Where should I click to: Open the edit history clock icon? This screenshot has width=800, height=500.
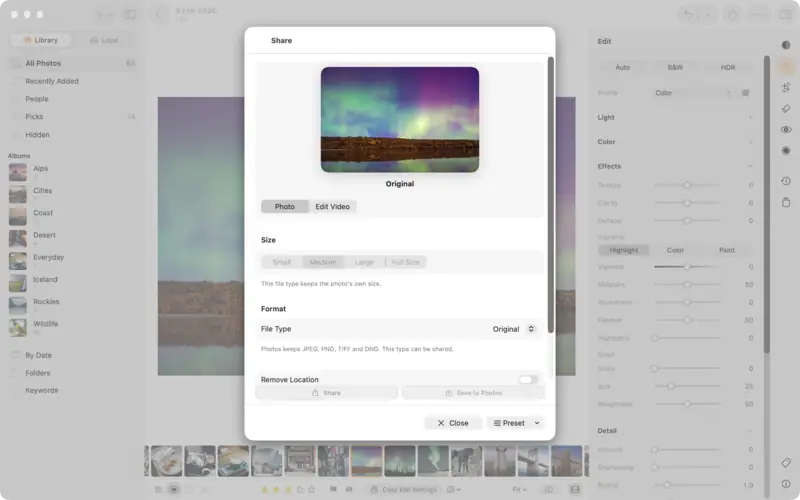tap(786, 181)
